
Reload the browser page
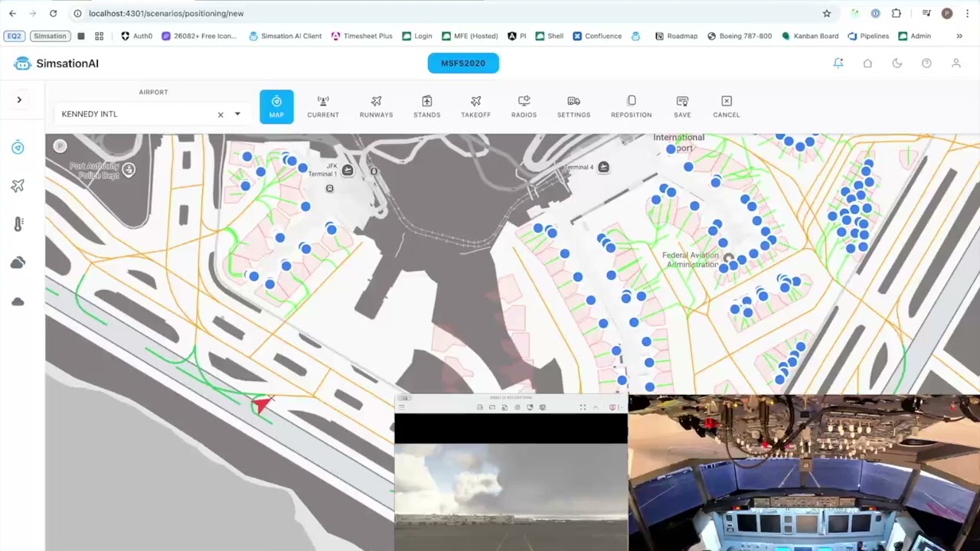point(53,13)
